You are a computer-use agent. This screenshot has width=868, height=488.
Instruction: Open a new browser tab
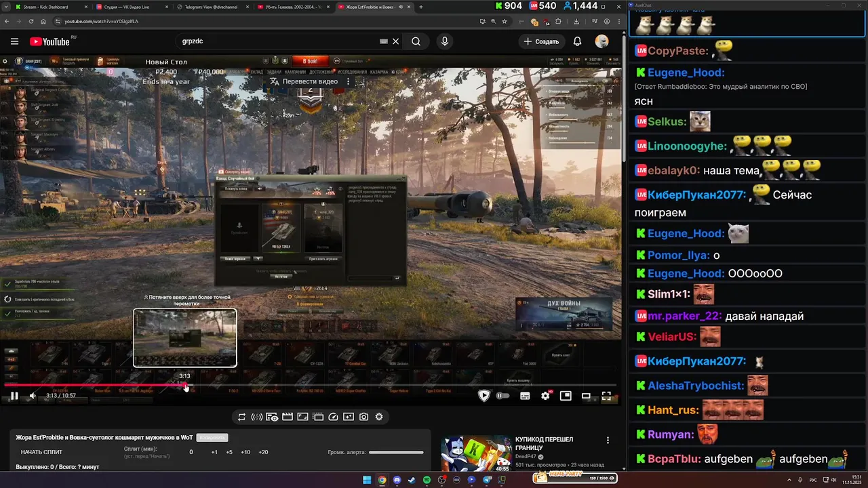coord(421,7)
